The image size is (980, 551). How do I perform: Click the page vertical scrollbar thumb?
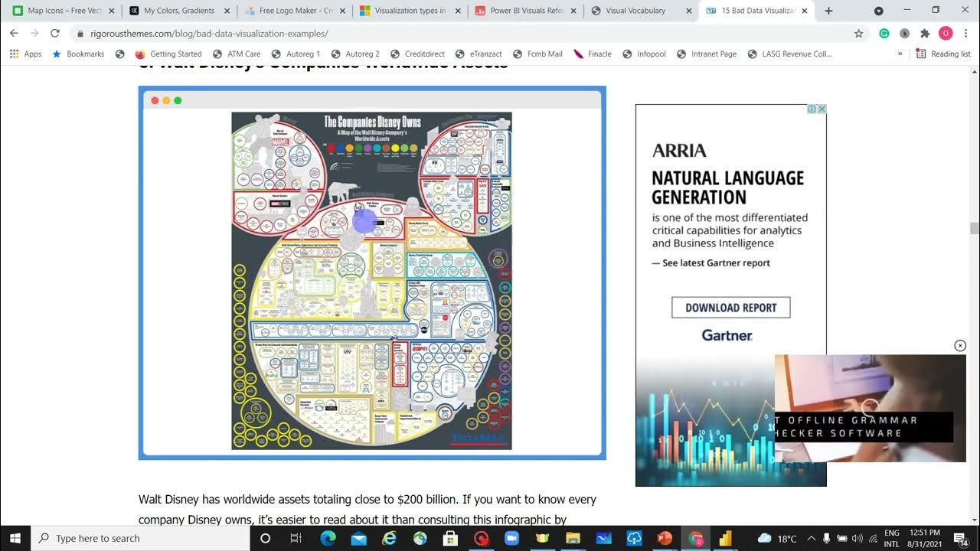coord(975,228)
